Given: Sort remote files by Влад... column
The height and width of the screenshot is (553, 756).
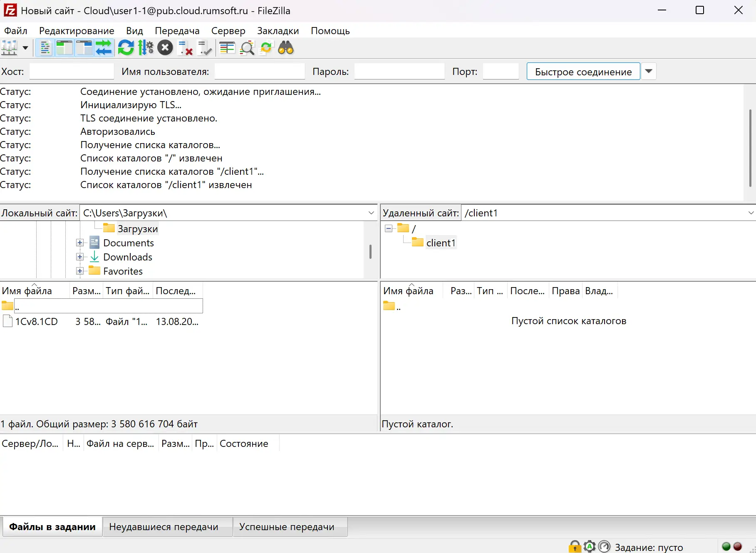Looking at the screenshot, I should tap(599, 290).
